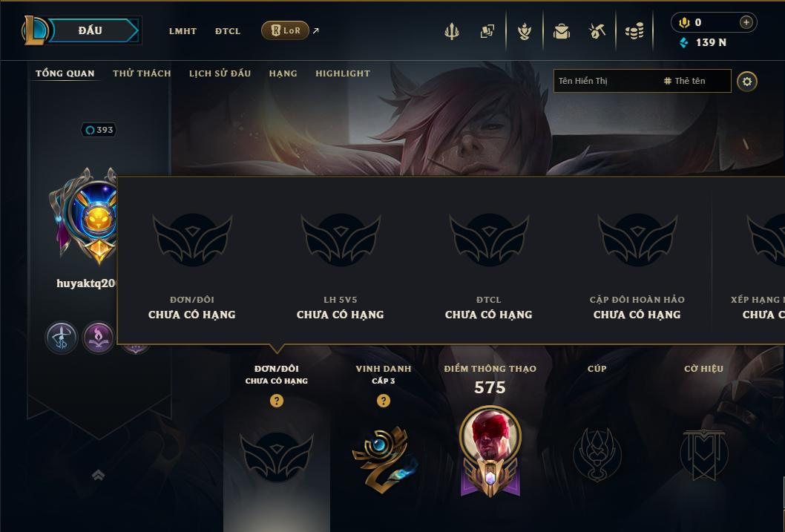Select the ĐTCL menu item
785x532 pixels.
(x=228, y=31)
